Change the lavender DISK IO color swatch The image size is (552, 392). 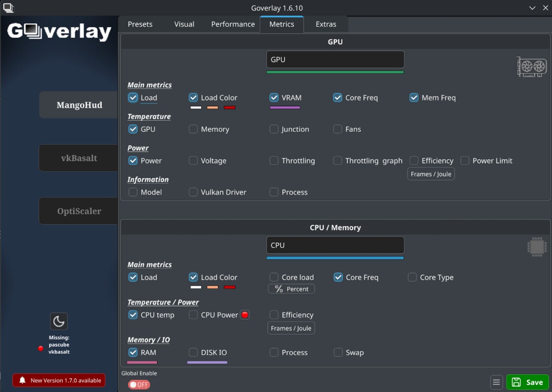(207, 363)
